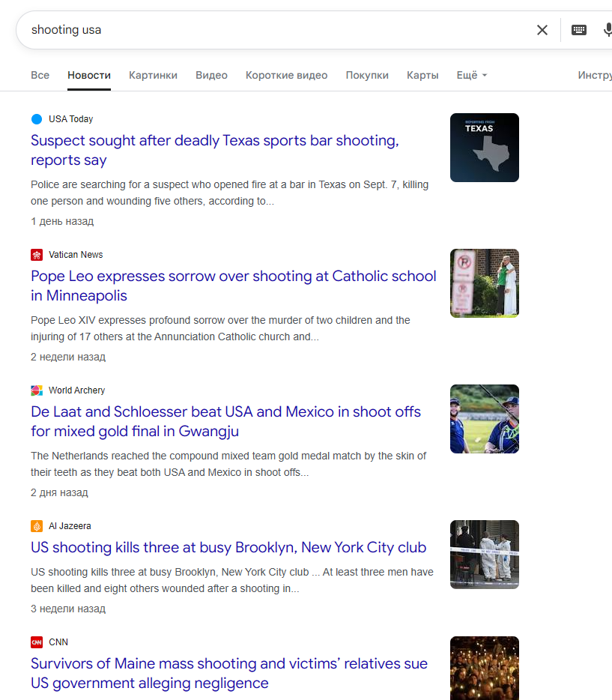Click the CNN candlelight vigil thumbnail
Viewport: 612px width, 700px height.
coord(485,669)
